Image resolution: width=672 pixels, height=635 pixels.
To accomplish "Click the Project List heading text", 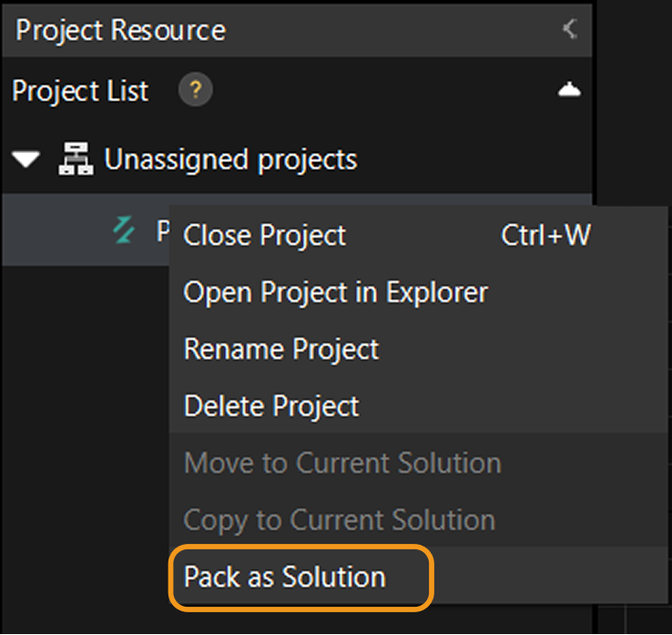I will tap(80, 91).
